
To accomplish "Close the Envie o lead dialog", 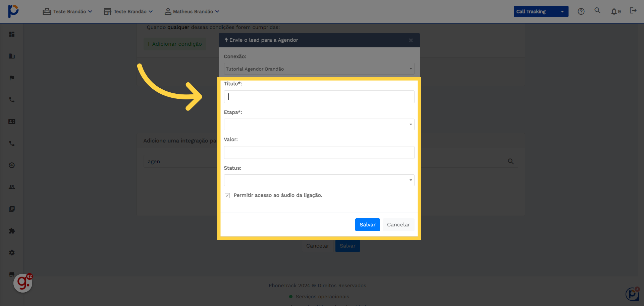I will [x=411, y=40].
